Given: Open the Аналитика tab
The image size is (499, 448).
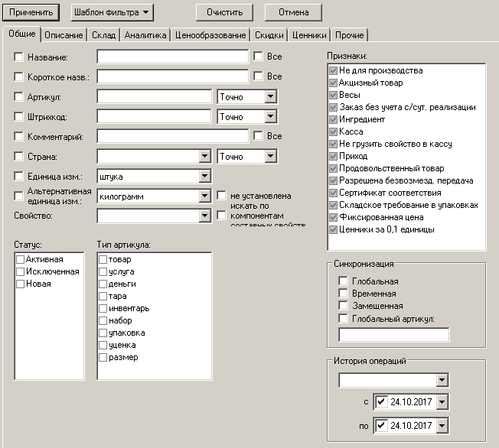Looking at the screenshot, I should pyautogui.click(x=145, y=35).
